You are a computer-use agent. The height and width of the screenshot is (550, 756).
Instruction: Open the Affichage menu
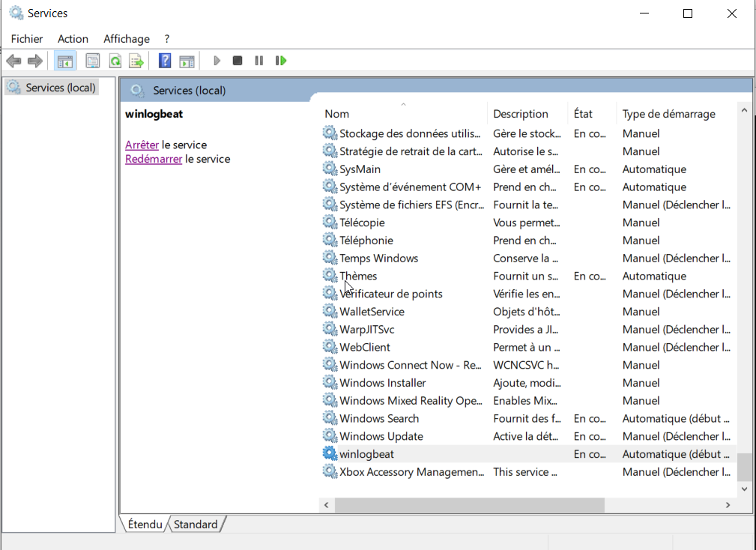coord(127,39)
